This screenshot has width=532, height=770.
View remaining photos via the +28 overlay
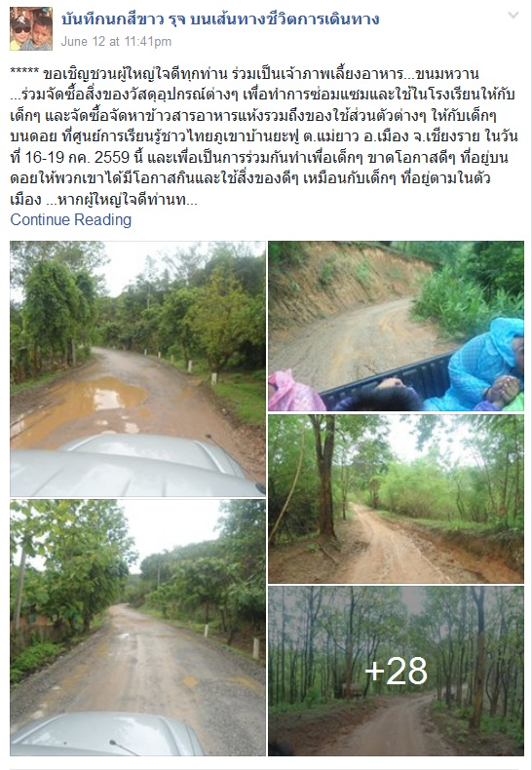[x=396, y=671]
